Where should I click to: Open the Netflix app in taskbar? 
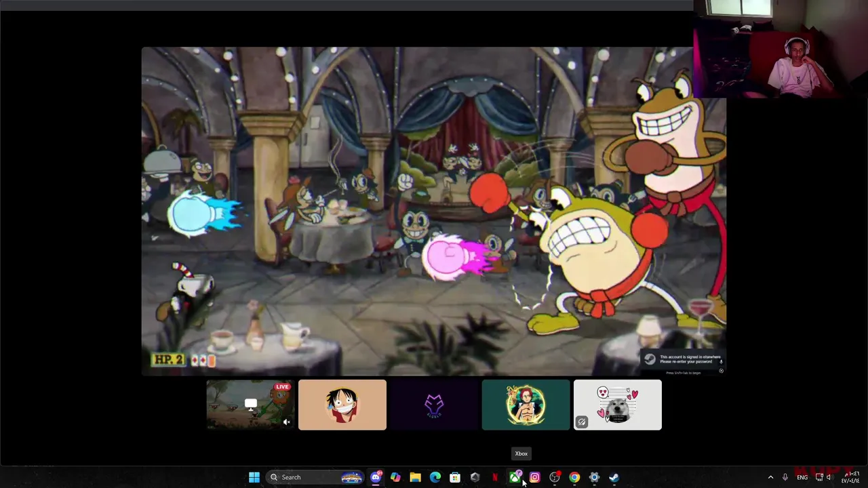tap(495, 477)
